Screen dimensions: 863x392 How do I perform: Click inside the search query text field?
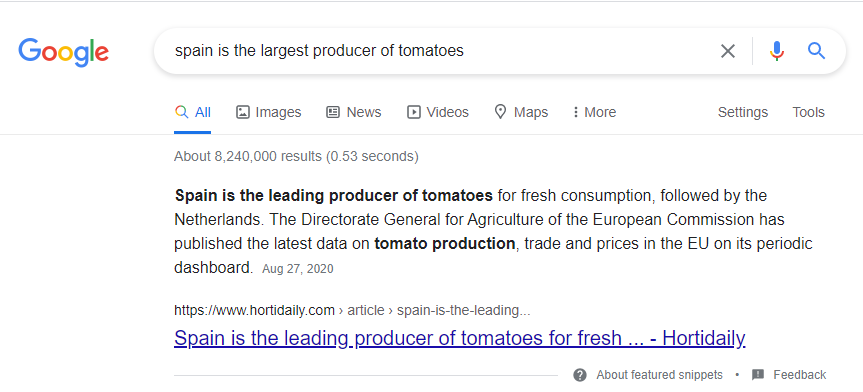pos(440,51)
